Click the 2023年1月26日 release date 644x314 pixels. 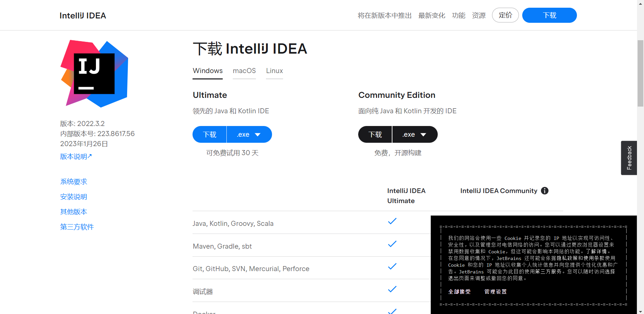84,144
